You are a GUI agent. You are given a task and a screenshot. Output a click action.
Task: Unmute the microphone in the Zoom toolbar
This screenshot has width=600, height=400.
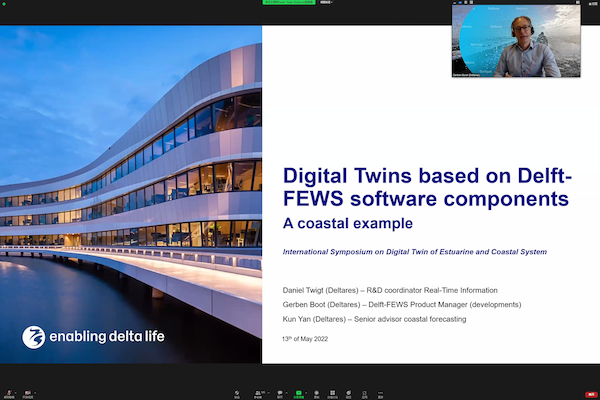point(9,392)
